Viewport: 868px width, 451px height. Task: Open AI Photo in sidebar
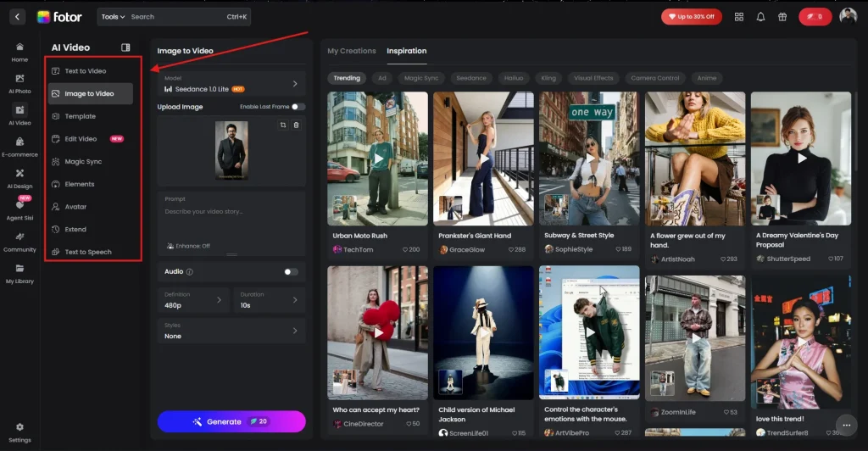click(x=19, y=84)
